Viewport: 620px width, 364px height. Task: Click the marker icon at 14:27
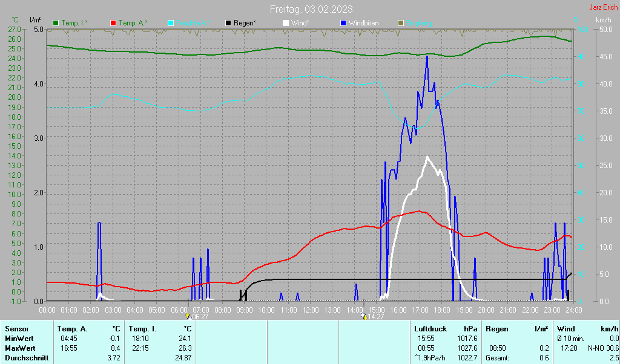pyautogui.click(x=363, y=316)
